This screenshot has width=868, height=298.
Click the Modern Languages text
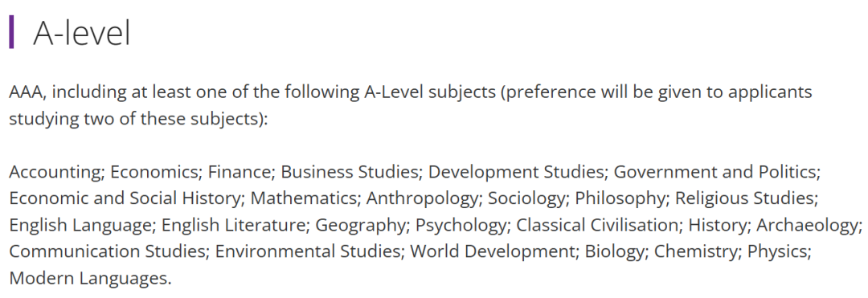[x=89, y=278]
